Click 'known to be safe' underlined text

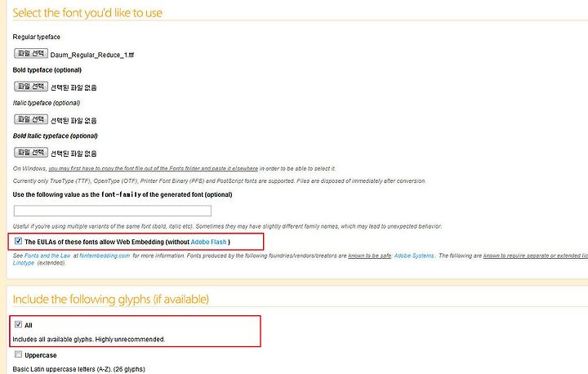(x=370, y=256)
